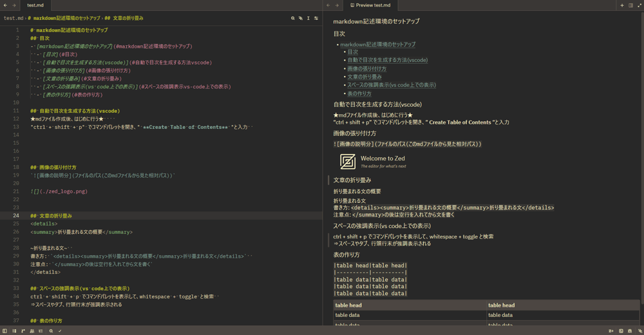The image size is (644, 335).
Task: Open the notification list icon in status bar
Action: click(x=41, y=330)
